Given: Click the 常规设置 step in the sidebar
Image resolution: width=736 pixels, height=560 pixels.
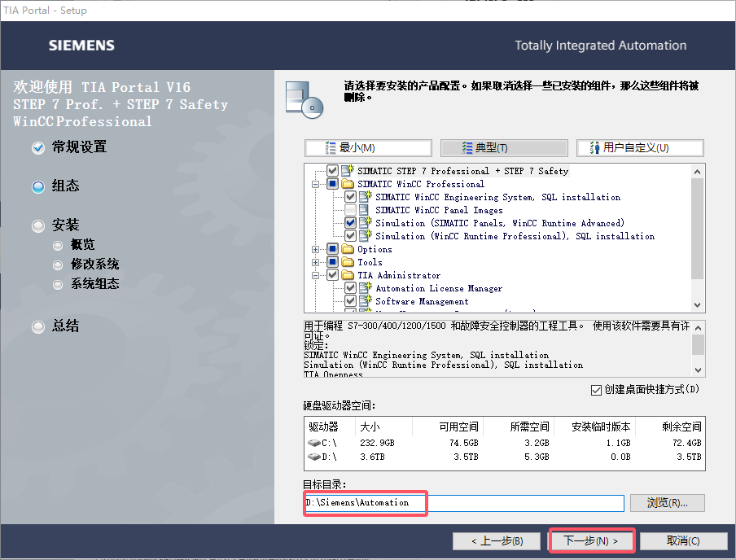Looking at the screenshot, I should click(x=79, y=147).
